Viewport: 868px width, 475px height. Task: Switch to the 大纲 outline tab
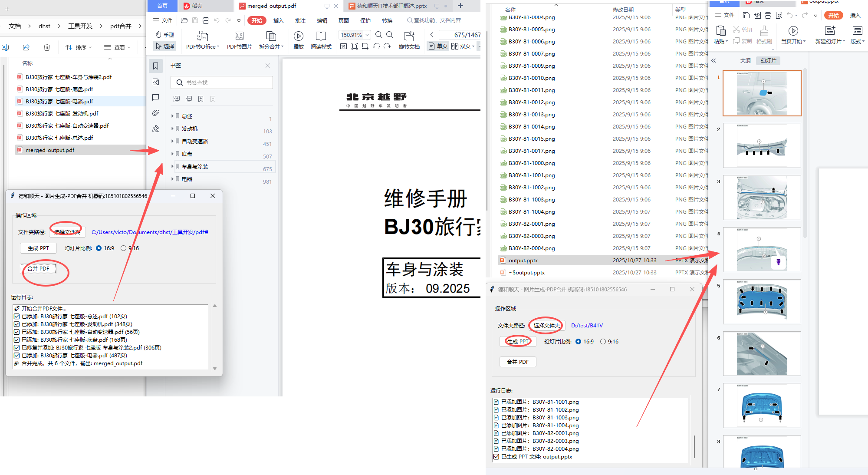coord(745,61)
